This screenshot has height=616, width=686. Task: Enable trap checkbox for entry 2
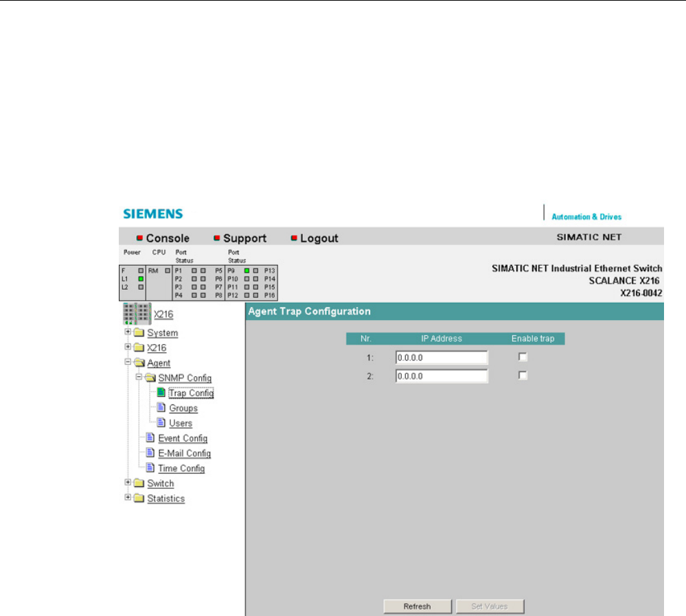point(523,376)
